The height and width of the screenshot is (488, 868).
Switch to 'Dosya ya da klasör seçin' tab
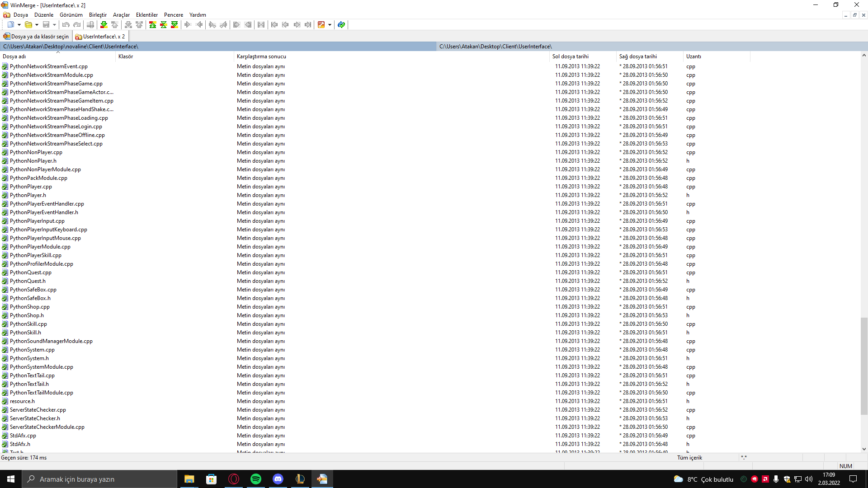click(x=36, y=37)
